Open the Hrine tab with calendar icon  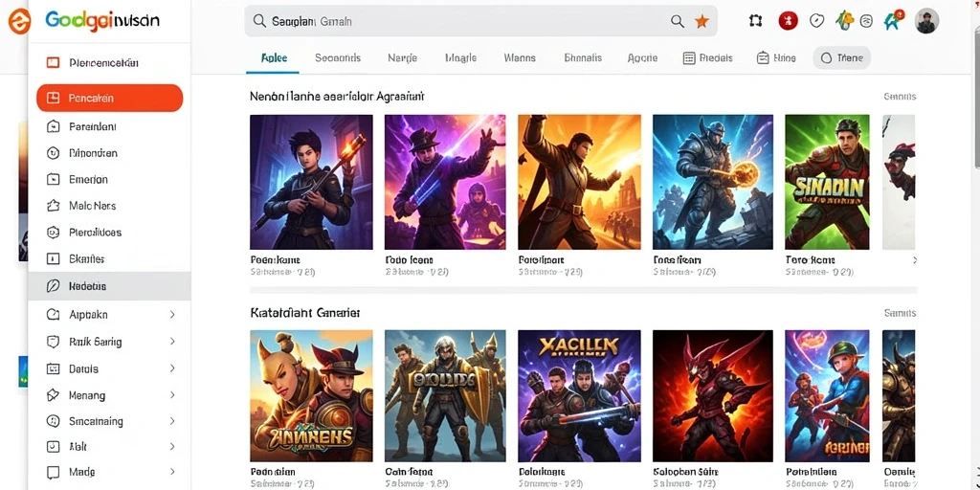point(776,58)
